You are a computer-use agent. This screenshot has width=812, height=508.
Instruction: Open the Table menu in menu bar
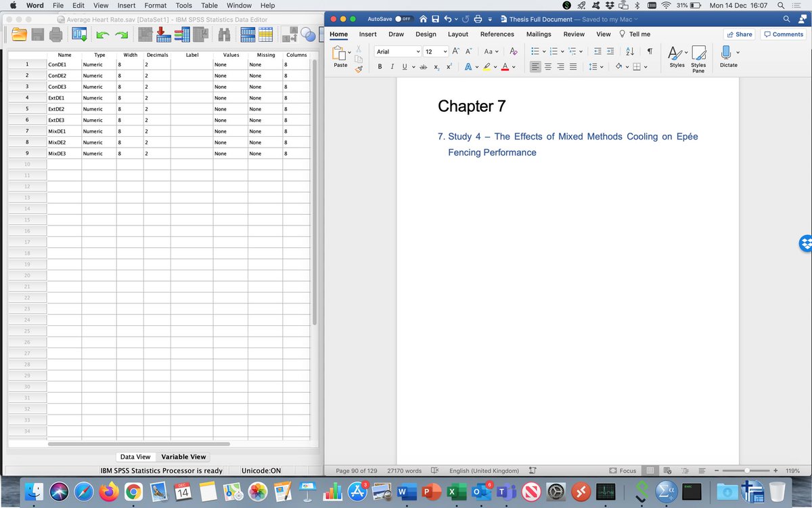pyautogui.click(x=209, y=5)
